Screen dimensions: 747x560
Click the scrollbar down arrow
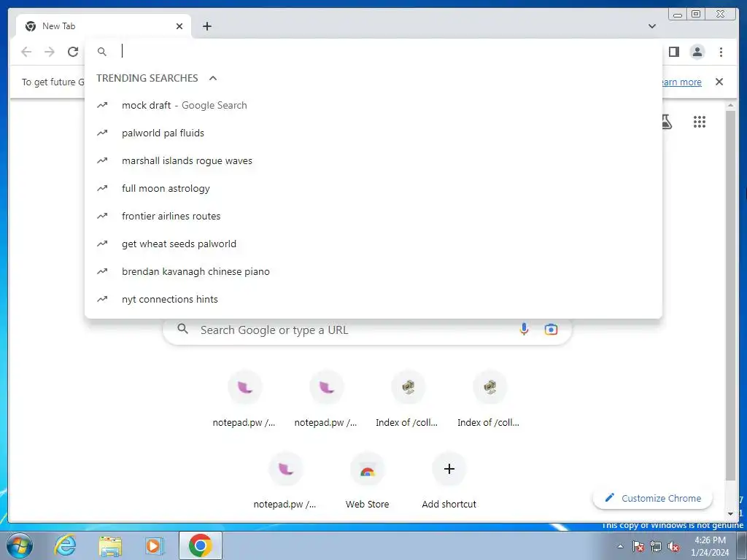[x=730, y=514]
